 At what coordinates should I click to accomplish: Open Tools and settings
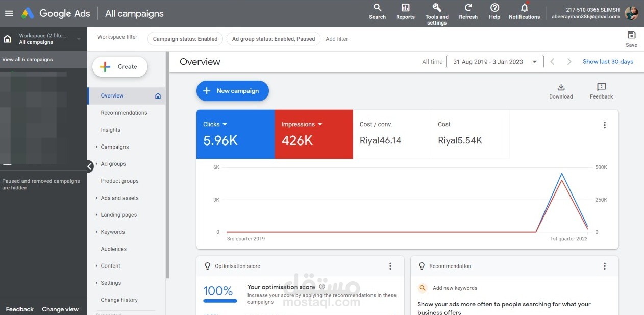(437, 13)
